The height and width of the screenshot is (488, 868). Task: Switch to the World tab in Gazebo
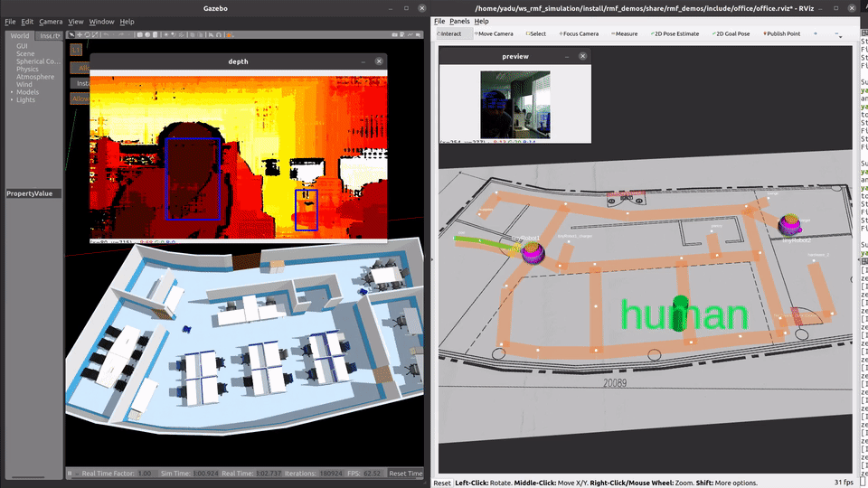[x=20, y=35]
